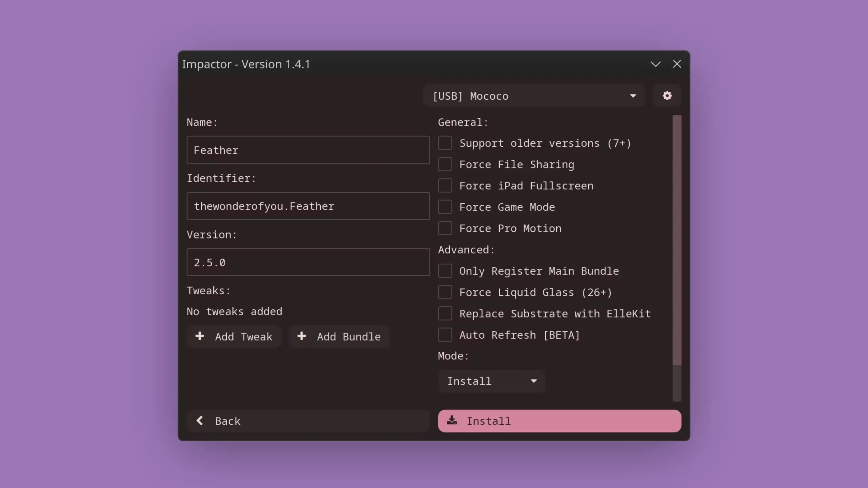Enable Auto Refresh [BETA]
This screenshot has height=488, width=868.
tap(445, 335)
